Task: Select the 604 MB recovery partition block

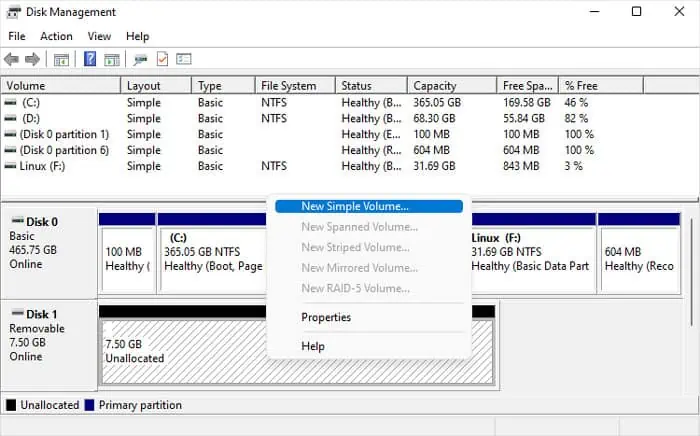Action: pyautogui.click(x=639, y=253)
